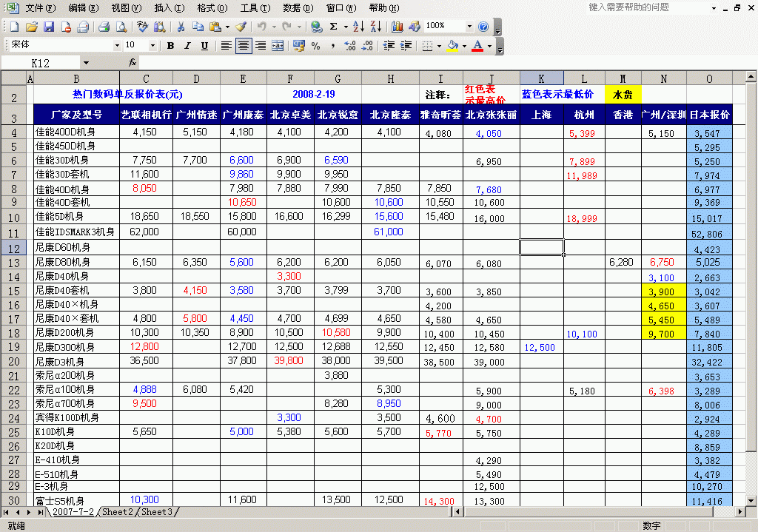Open the 数据(D) menu
This screenshot has height=532, width=758.
click(298, 7)
